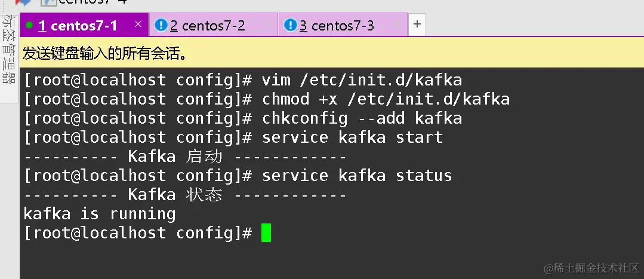Click the blue alert icon on centos7-2
The width and height of the screenshot is (644, 279).
161,25
